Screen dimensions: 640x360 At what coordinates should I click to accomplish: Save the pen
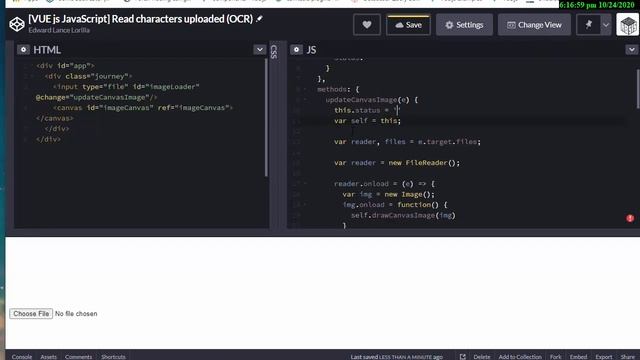408,25
